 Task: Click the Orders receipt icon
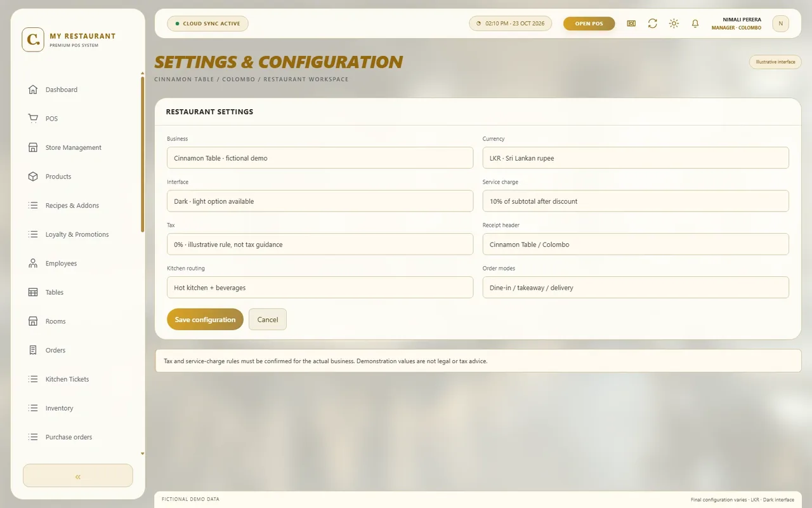[x=33, y=351]
